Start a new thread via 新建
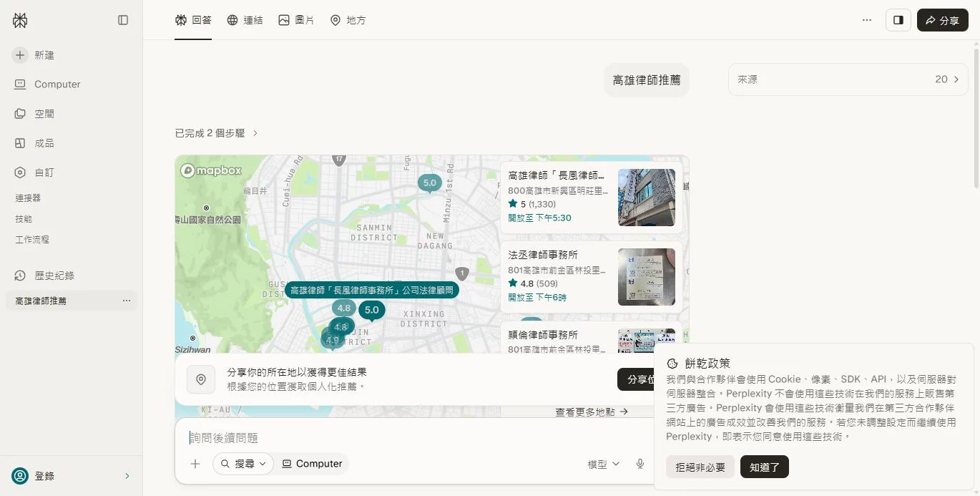Image resolution: width=980 pixels, height=496 pixels. point(35,55)
